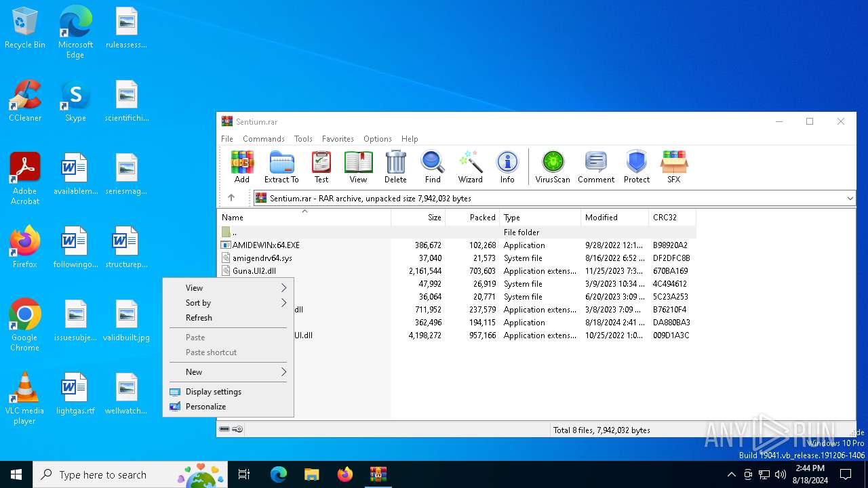The image size is (868, 488).
Task: Open archive Info icon
Action: point(507,167)
